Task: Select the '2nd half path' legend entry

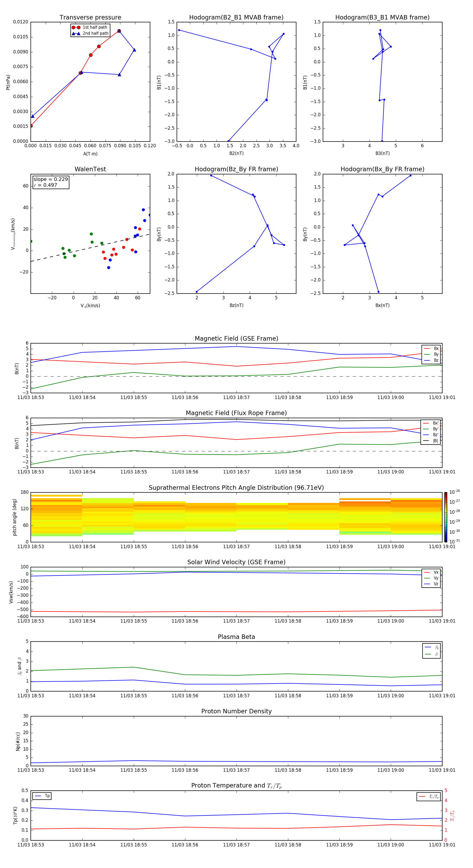Action: [90, 33]
